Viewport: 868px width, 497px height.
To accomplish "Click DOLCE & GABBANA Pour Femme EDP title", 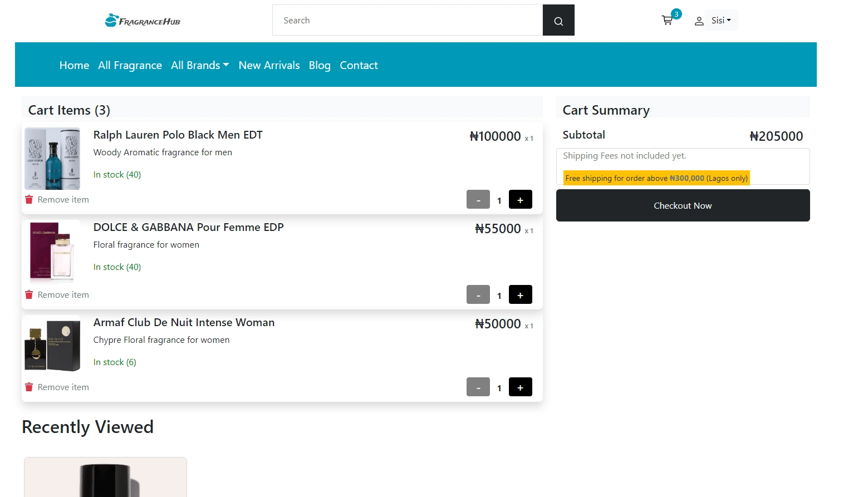I will click(x=188, y=227).
